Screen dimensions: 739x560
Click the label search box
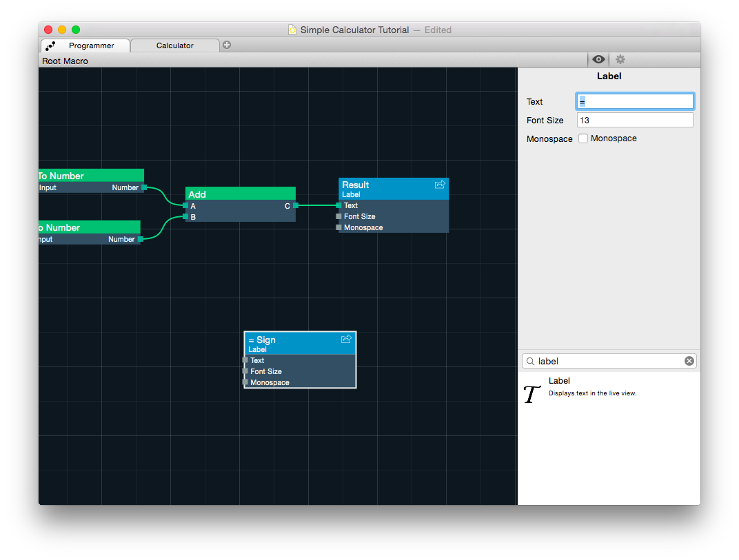coord(609,361)
